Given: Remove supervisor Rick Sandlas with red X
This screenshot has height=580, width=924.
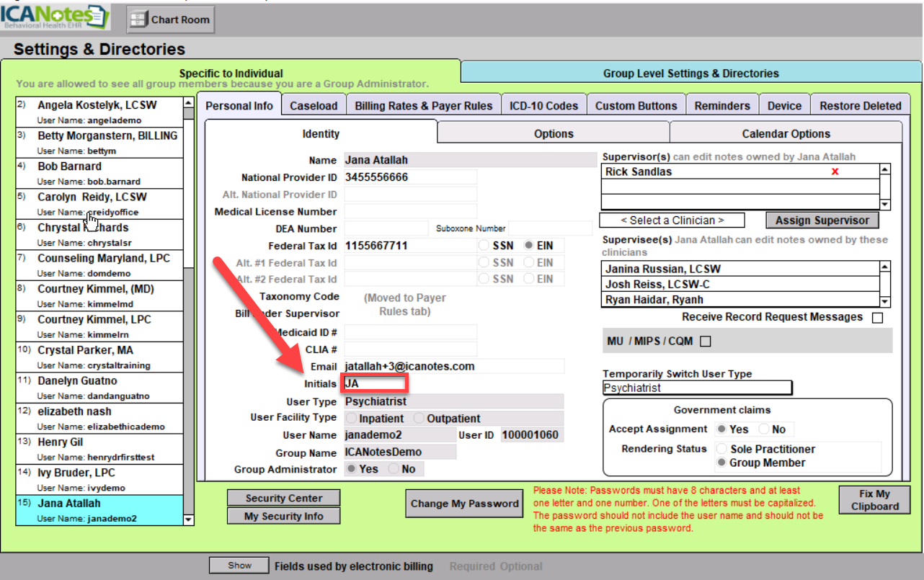Looking at the screenshot, I should 835,171.
